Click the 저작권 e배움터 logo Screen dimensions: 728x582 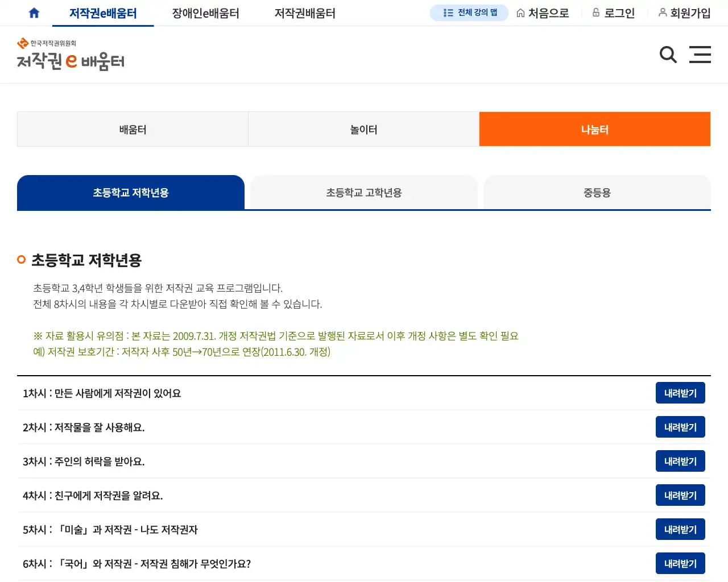(71, 55)
